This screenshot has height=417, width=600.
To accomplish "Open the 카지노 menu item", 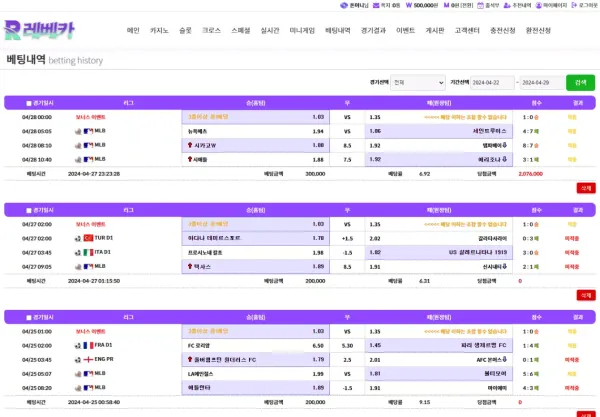I will (x=159, y=31).
